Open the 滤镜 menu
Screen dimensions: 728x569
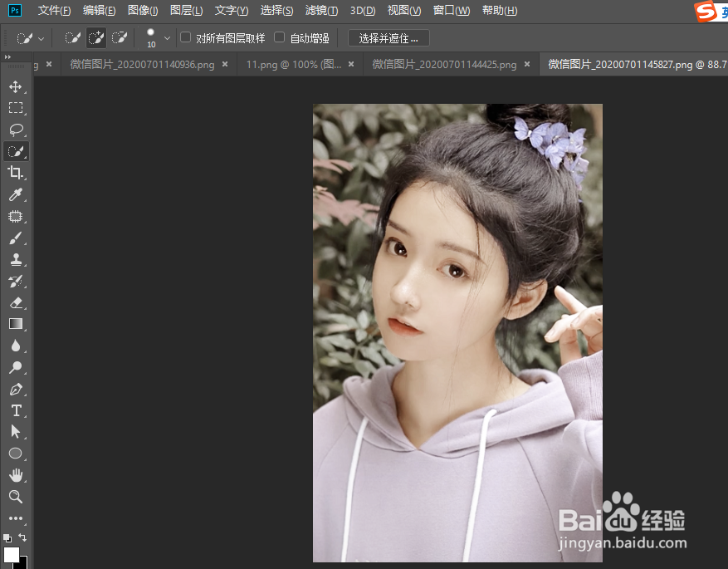[x=320, y=10]
